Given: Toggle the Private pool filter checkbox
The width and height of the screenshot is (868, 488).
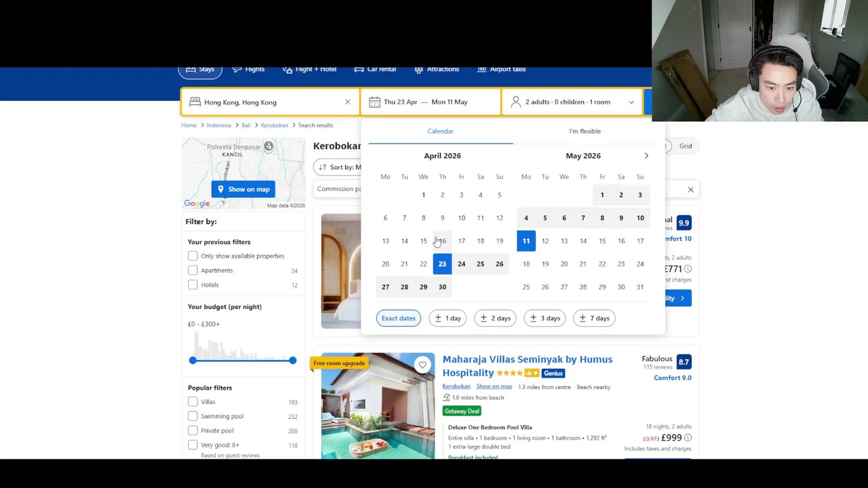Looking at the screenshot, I should pos(193,430).
